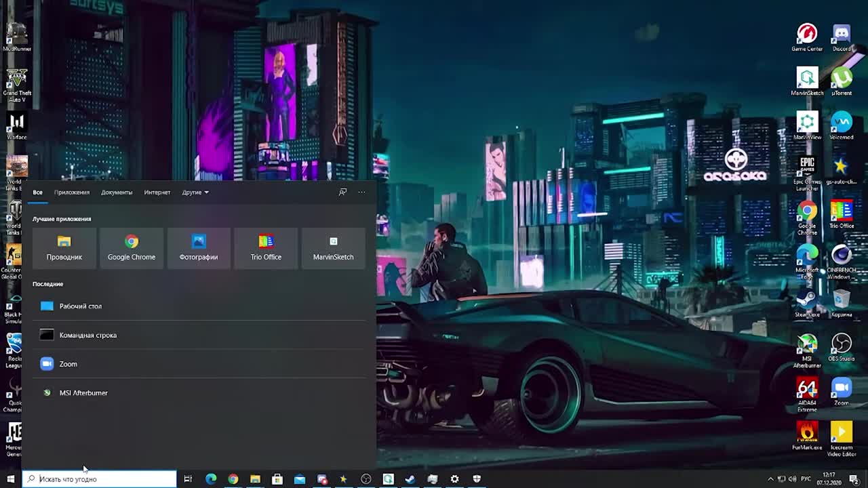The width and height of the screenshot is (868, 488).
Task: Switch the РУС input language indicator
Action: (806, 479)
